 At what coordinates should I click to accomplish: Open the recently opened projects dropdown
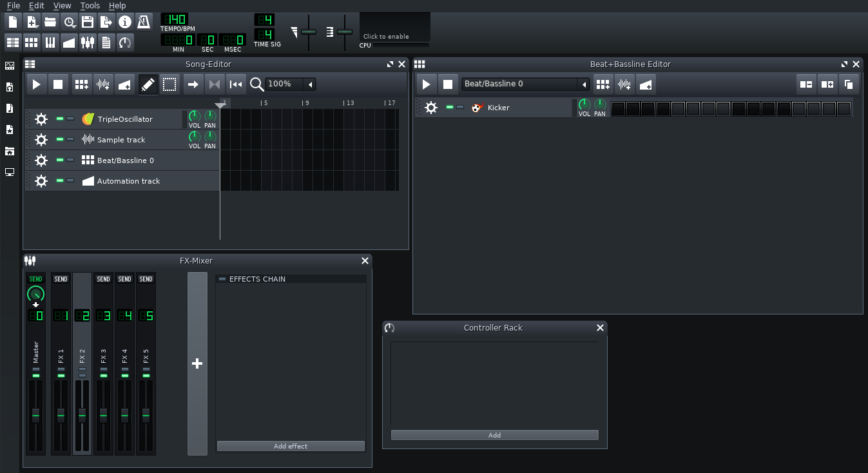pyautogui.click(x=69, y=22)
